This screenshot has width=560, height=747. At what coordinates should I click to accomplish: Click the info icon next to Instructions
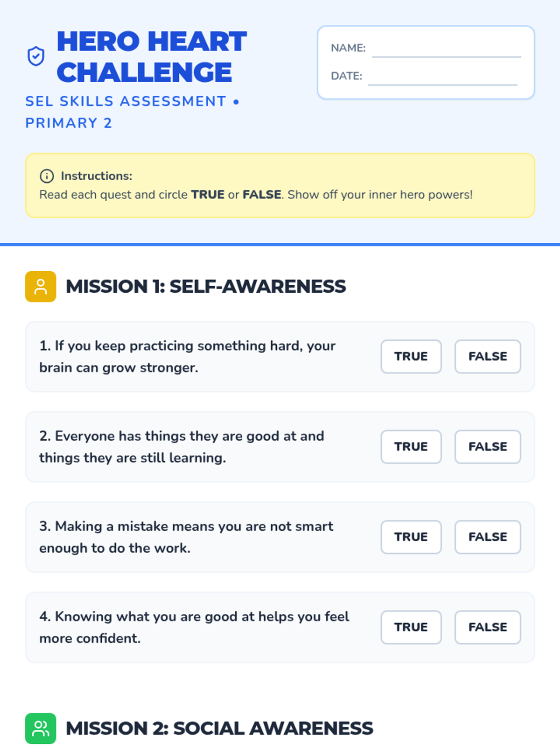47,176
